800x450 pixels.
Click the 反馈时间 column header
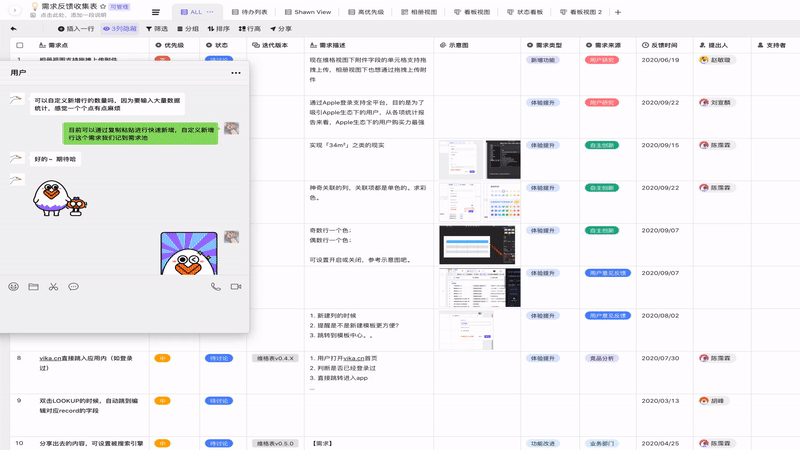point(665,45)
